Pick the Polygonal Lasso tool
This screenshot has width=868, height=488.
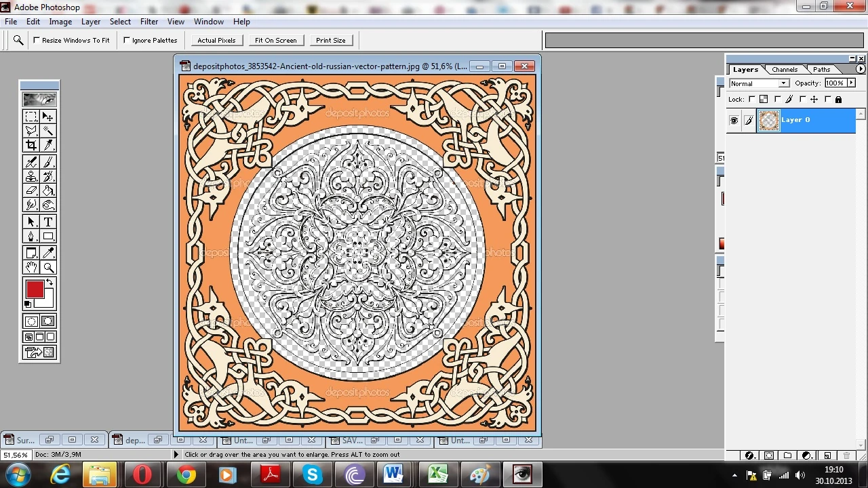[31, 131]
